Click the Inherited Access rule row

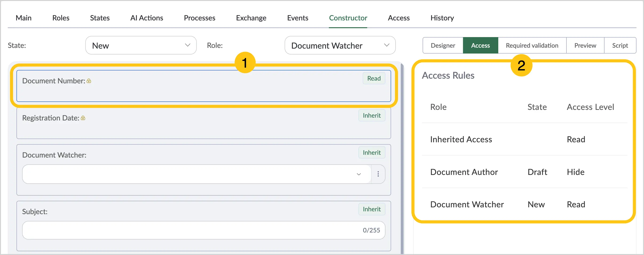(525, 139)
